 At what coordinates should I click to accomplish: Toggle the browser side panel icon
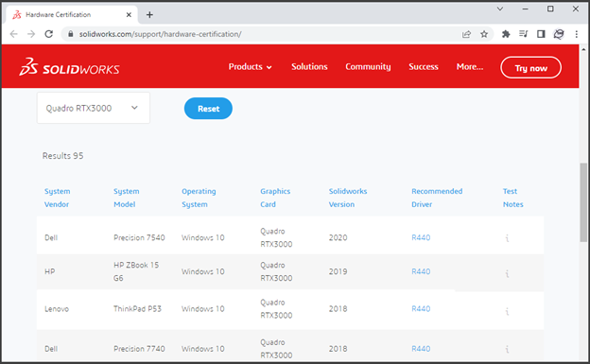[x=541, y=34]
